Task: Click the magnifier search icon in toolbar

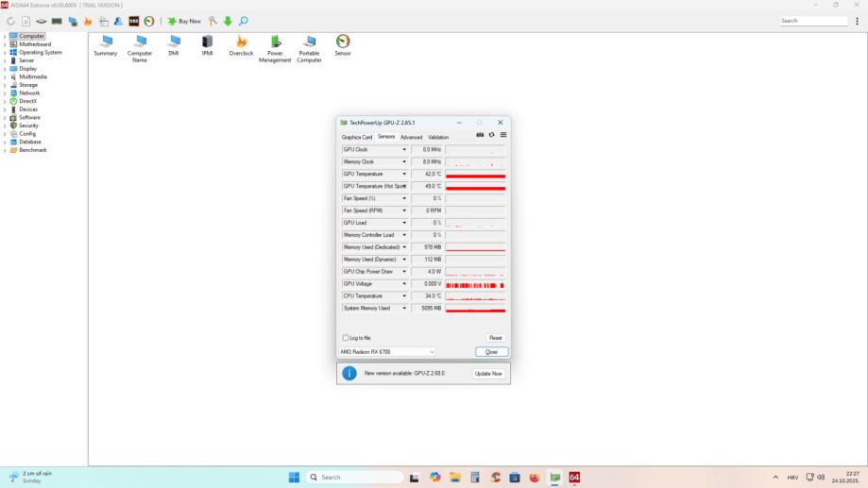Action: click(244, 21)
